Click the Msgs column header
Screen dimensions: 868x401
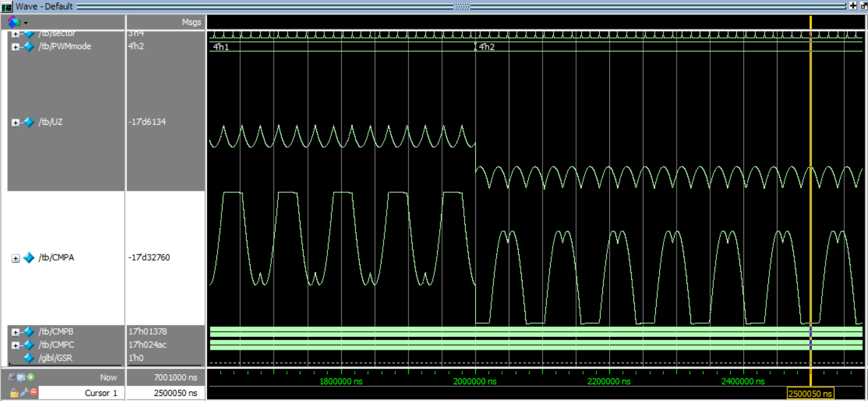[191, 22]
